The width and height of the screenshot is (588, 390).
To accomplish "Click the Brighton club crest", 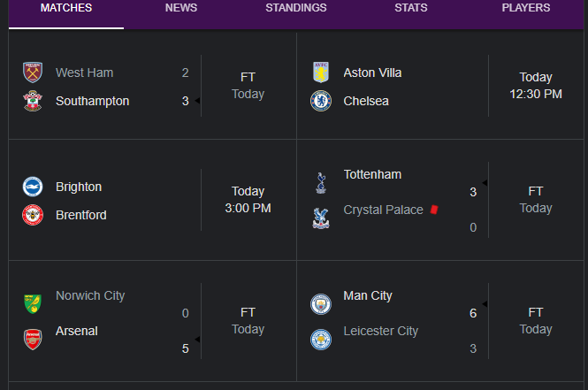I will (x=33, y=187).
